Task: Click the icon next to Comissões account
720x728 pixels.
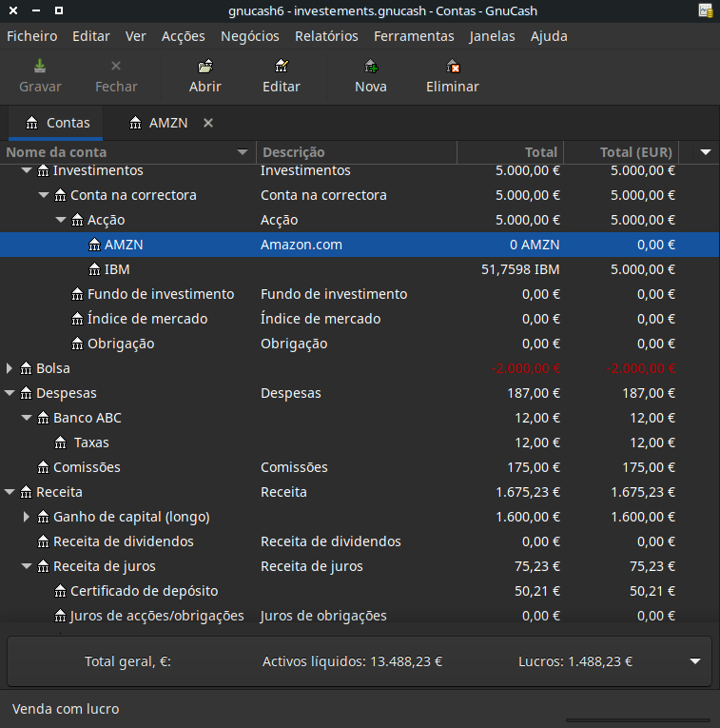Action: coord(43,467)
